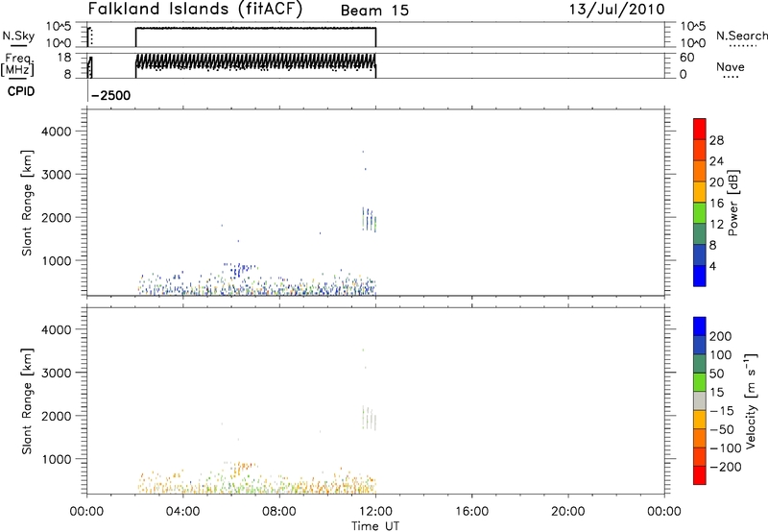Click the 'Velocity [m s-1]' colorbar label
The width and height of the screenshot is (768, 532).
pyautogui.click(x=751, y=400)
